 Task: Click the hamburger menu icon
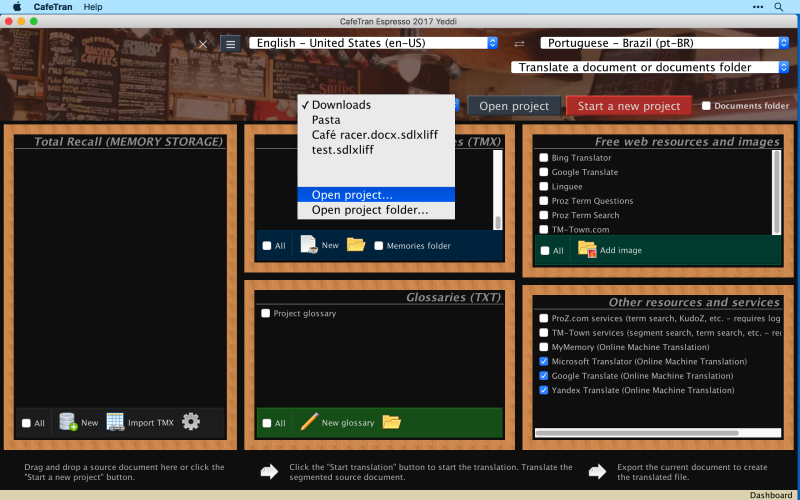pyautogui.click(x=230, y=44)
